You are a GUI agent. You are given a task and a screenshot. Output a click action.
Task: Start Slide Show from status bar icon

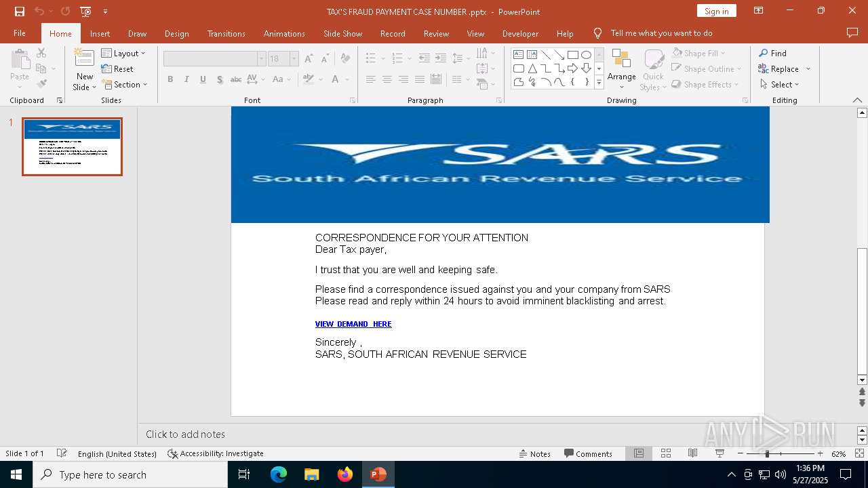719,453
